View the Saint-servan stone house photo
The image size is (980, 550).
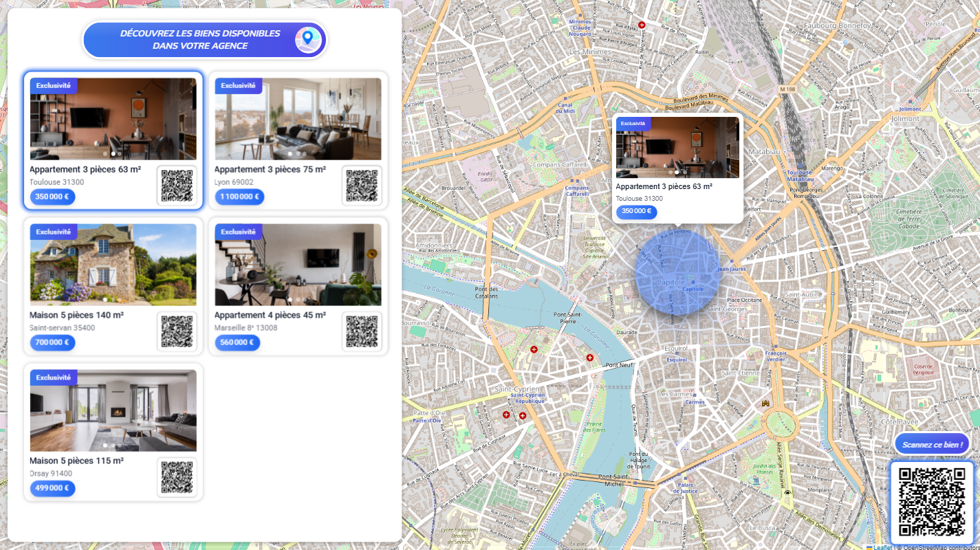point(113,265)
